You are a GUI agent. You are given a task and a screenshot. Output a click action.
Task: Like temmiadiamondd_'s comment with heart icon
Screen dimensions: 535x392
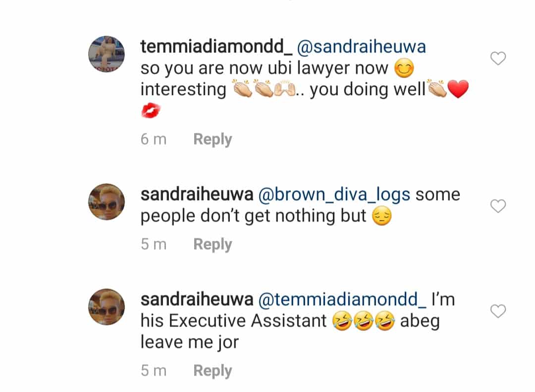(498, 58)
